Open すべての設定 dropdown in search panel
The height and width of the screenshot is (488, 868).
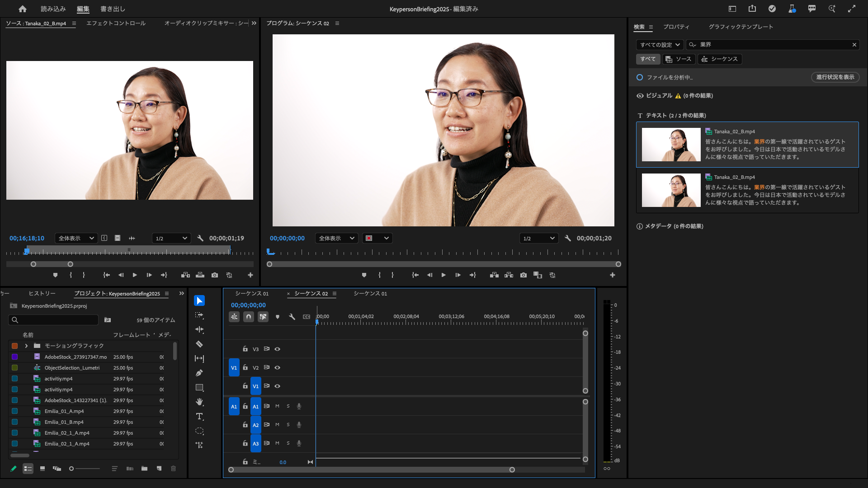tap(660, 45)
